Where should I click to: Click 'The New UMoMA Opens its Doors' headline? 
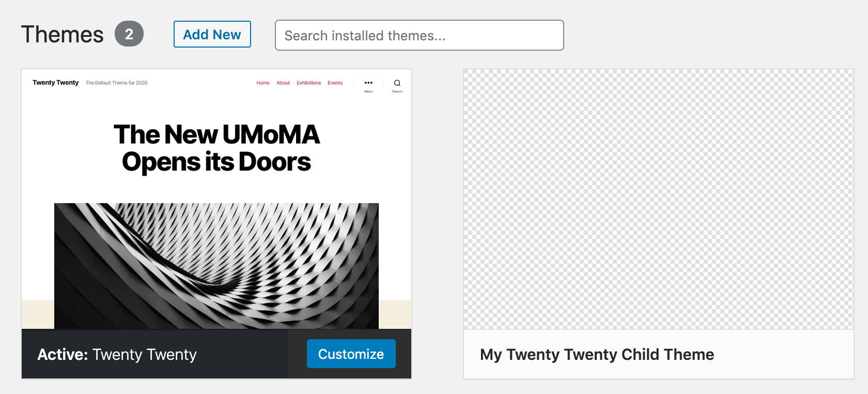point(216,148)
